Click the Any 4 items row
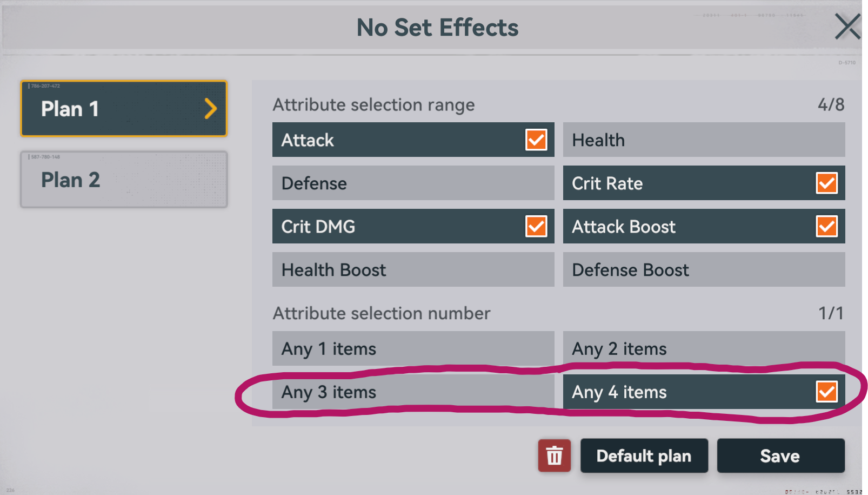Image resolution: width=868 pixels, height=495 pixels. [x=681, y=392]
